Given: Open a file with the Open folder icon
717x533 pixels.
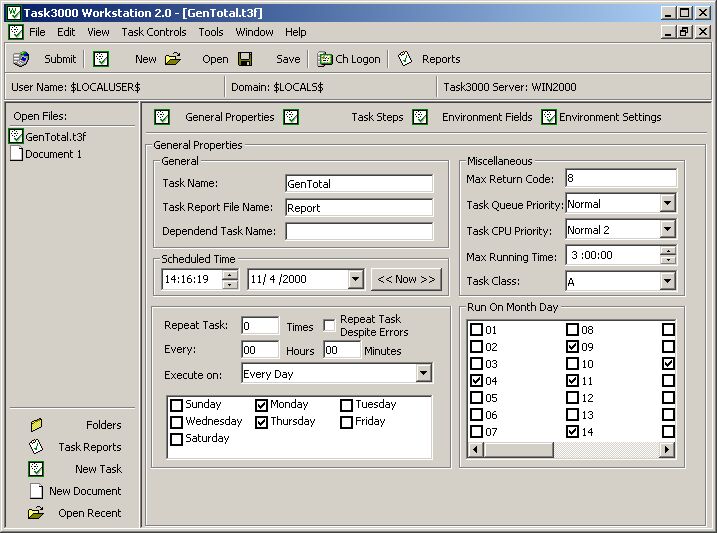Looking at the screenshot, I should (173, 59).
